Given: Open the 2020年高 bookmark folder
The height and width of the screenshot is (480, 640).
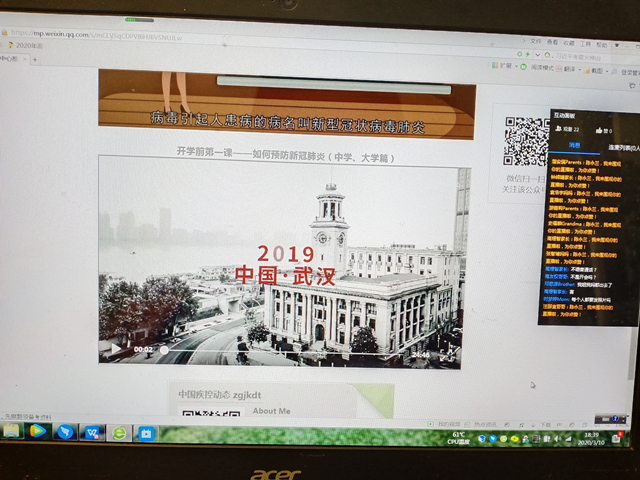Looking at the screenshot, I should (25, 45).
